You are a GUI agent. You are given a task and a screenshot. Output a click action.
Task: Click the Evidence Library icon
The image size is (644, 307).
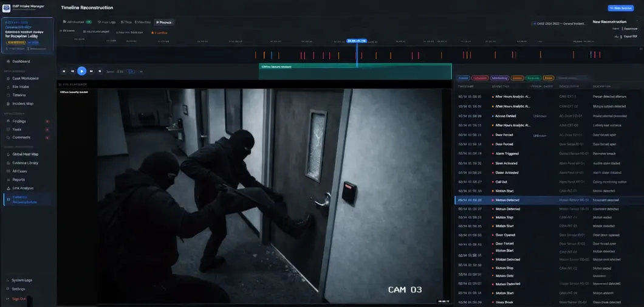click(x=9, y=163)
